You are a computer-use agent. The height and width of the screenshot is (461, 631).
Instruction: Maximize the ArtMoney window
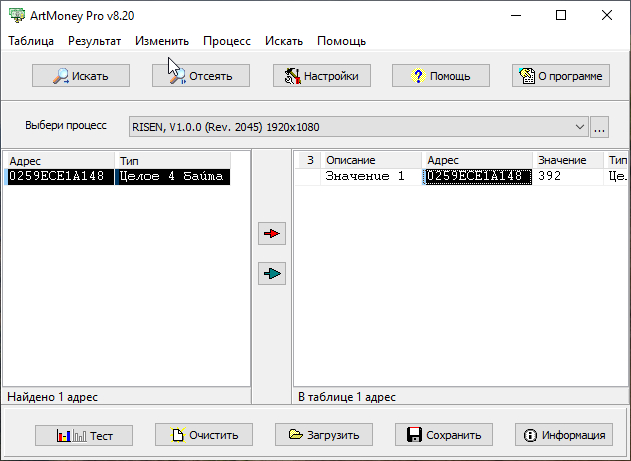point(561,15)
